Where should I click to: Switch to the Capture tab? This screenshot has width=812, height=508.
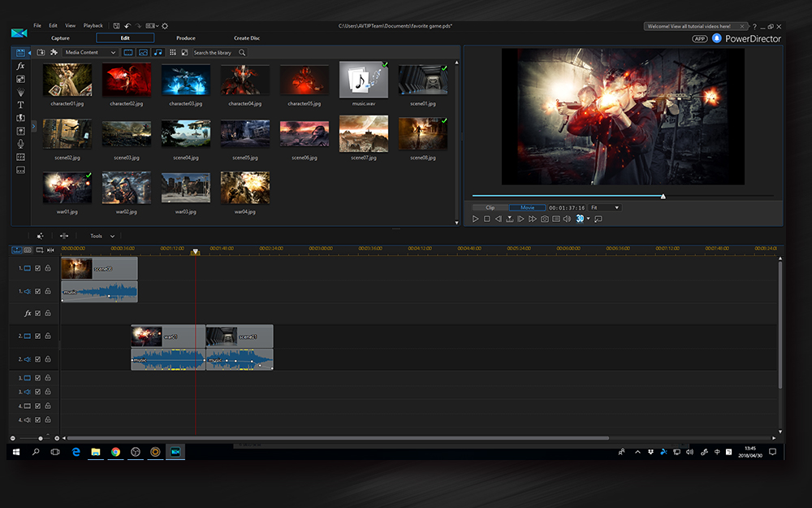click(60, 38)
